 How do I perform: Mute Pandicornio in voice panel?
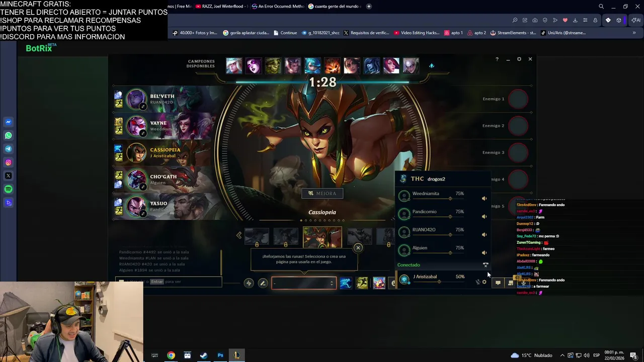(484, 217)
